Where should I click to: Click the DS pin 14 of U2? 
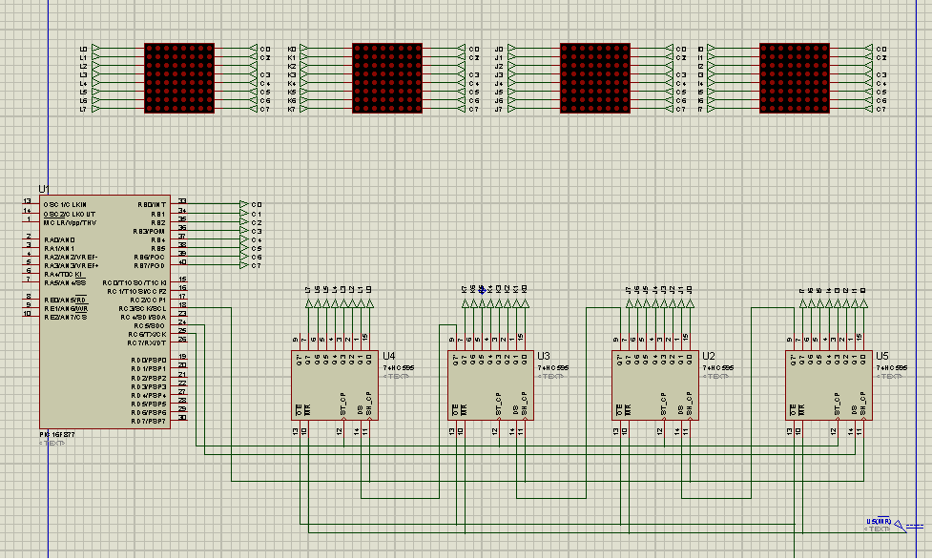coord(680,428)
